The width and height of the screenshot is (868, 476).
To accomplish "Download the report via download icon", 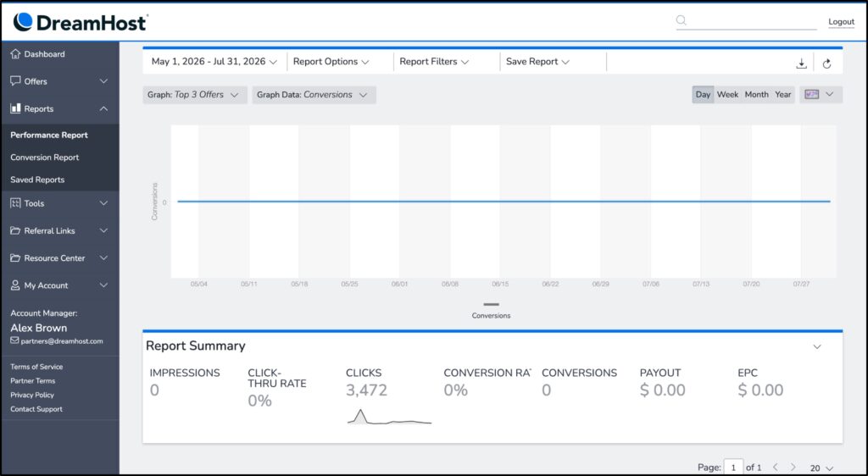I will pos(802,64).
